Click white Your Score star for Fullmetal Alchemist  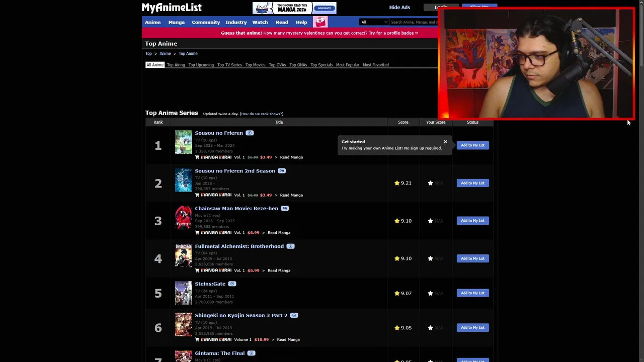[430, 258]
